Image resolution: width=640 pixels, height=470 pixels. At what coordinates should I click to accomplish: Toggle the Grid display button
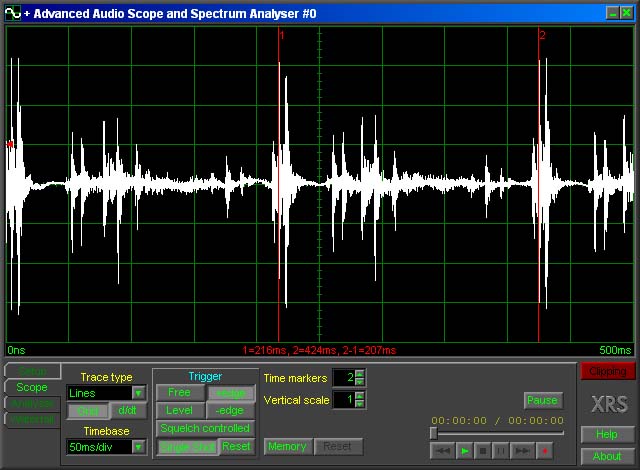click(x=88, y=411)
